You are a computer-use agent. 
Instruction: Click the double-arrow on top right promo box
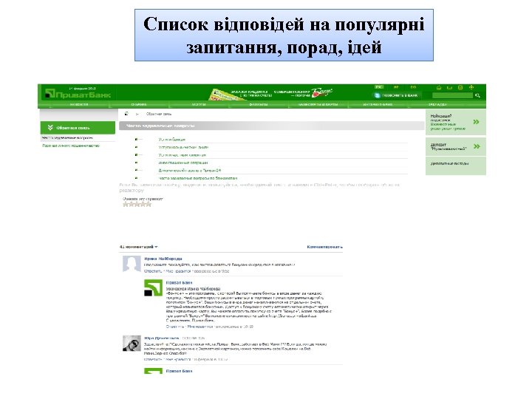click(477, 122)
